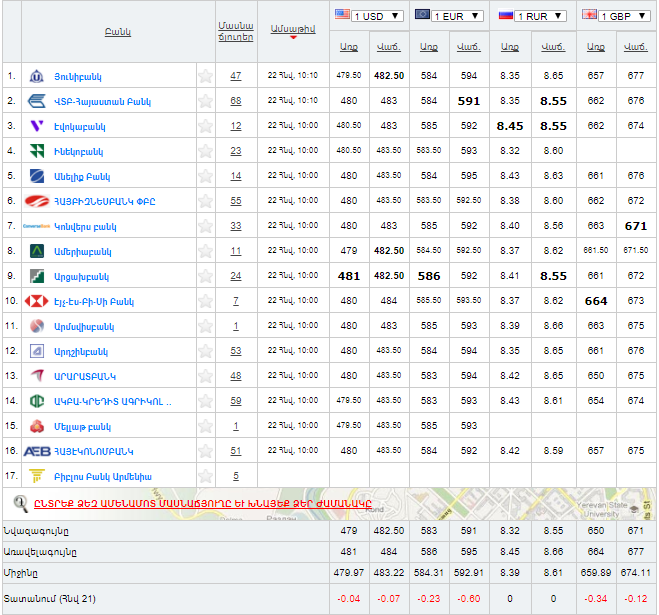
Task: Toggle favorite star for Unibank row
Action: click(205, 76)
